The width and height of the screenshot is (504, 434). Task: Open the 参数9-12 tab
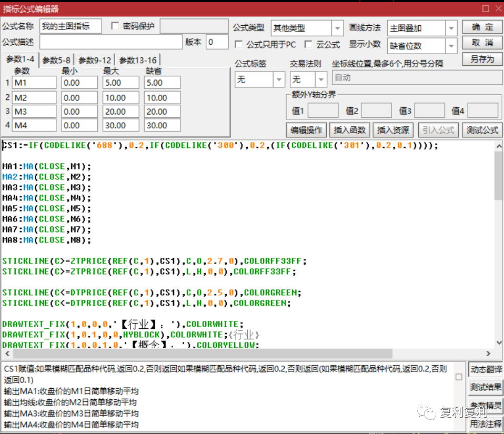[x=95, y=60]
